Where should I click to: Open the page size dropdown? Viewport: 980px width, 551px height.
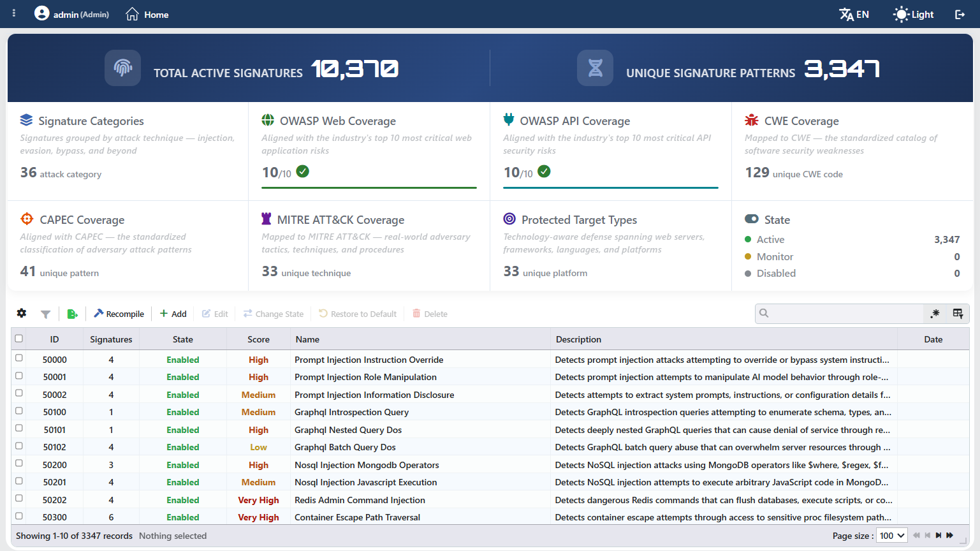point(892,536)
